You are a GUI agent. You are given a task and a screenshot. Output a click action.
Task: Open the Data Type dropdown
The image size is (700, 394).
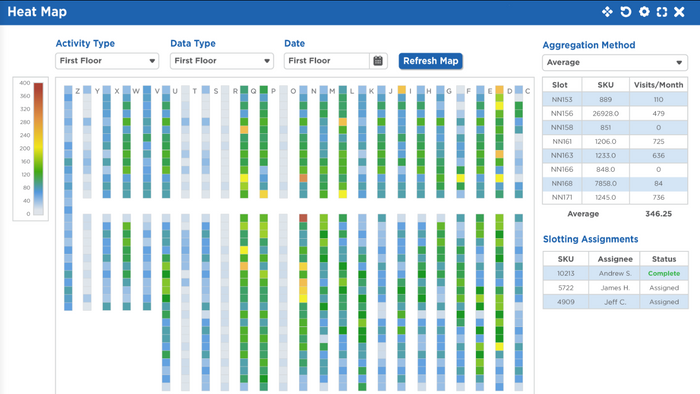222,61
